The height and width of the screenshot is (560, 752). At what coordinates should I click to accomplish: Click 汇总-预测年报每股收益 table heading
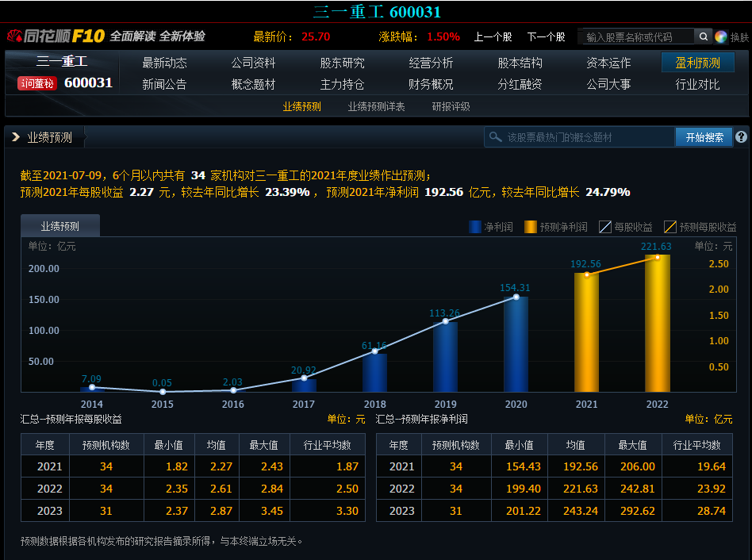[x=71, y=419]
